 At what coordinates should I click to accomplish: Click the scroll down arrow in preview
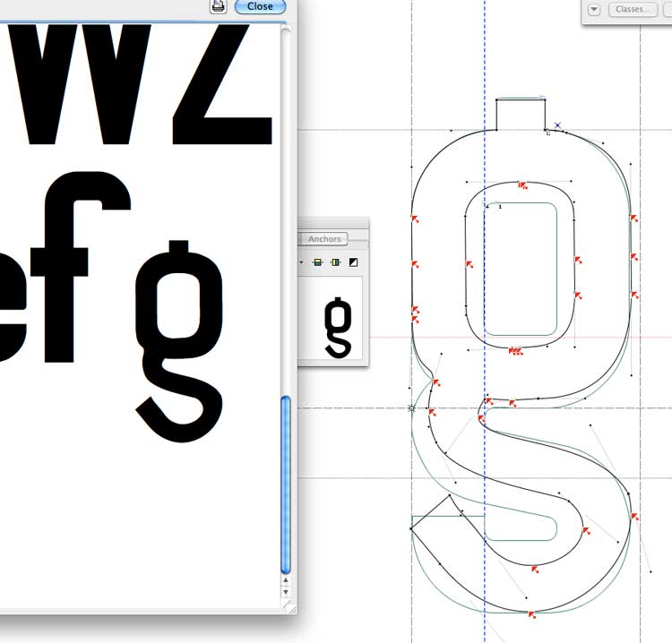coord(286,592)
